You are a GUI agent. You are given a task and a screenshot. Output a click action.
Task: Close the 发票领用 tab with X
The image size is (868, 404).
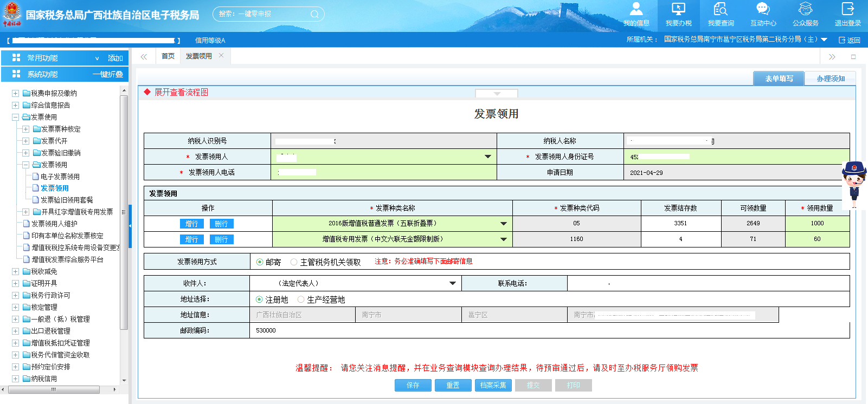pyautogui.click(x=221, y=56)
